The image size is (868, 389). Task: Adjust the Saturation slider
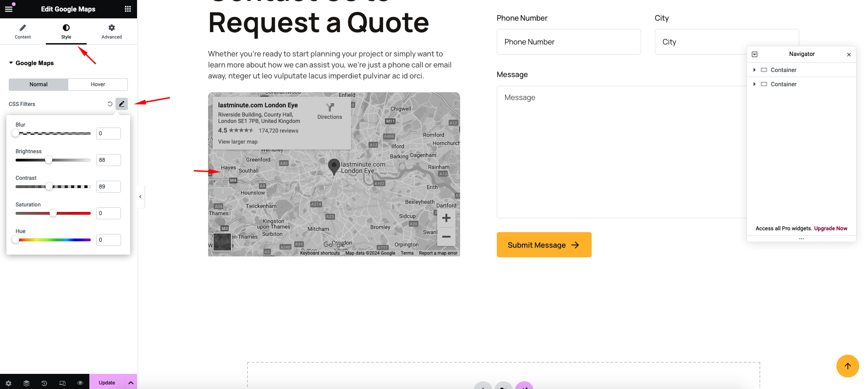point(53,213)
